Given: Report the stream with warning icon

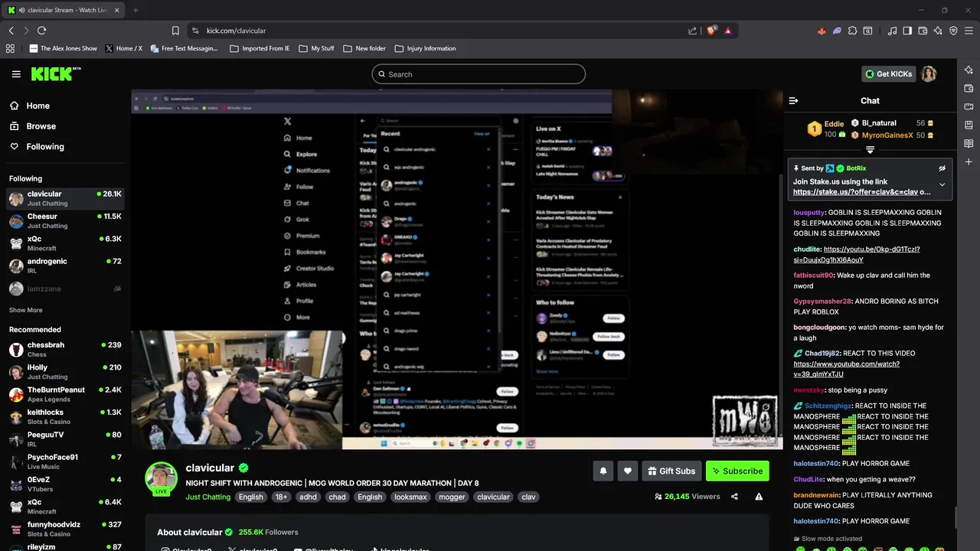Looking at the screenshot, I should (x=759, y=497).
